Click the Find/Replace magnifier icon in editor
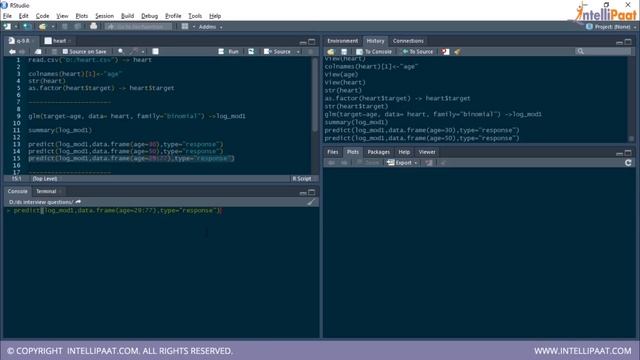This screenshot has width=640, height=360. (121, 52)
